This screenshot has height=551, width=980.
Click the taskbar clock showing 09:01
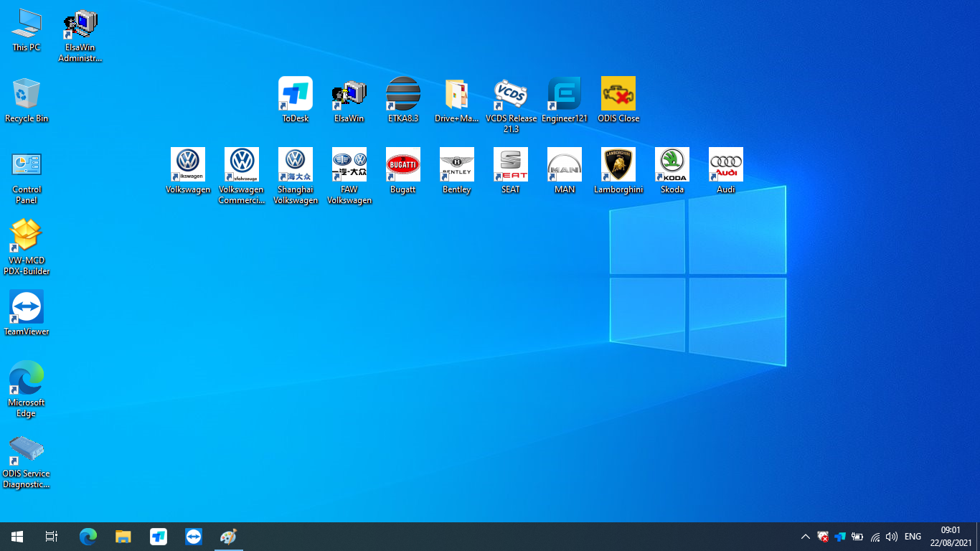pos(951,537)
